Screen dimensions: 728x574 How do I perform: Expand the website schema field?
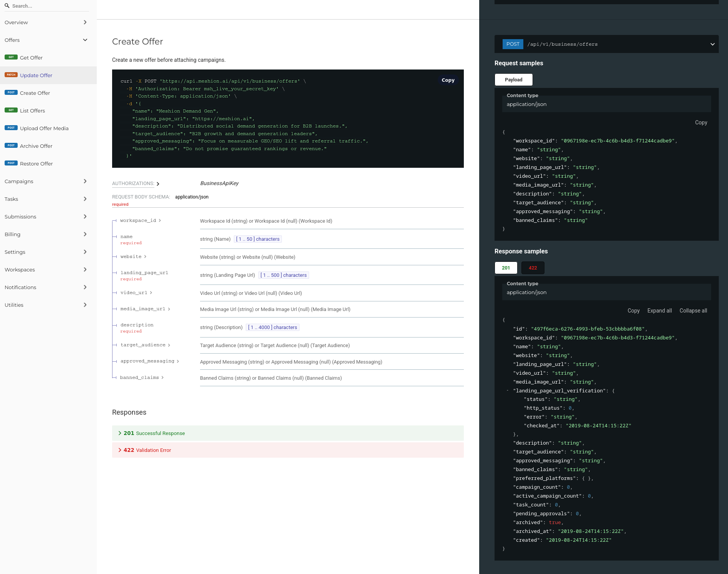click(x=133, y=256)
